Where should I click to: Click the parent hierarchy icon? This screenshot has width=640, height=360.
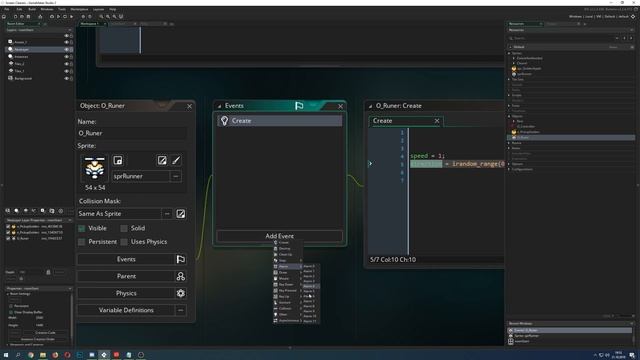pyautogui.click(x=180, y=276)
